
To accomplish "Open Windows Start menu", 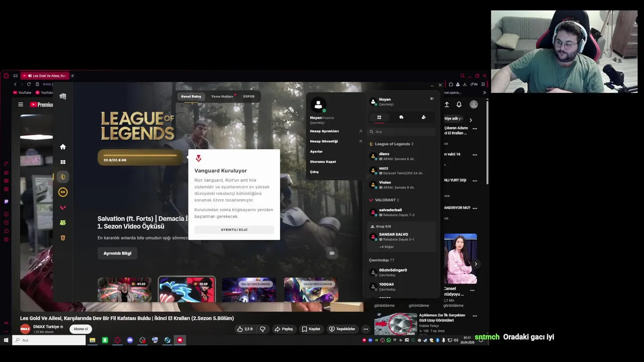I will (6, 340).
